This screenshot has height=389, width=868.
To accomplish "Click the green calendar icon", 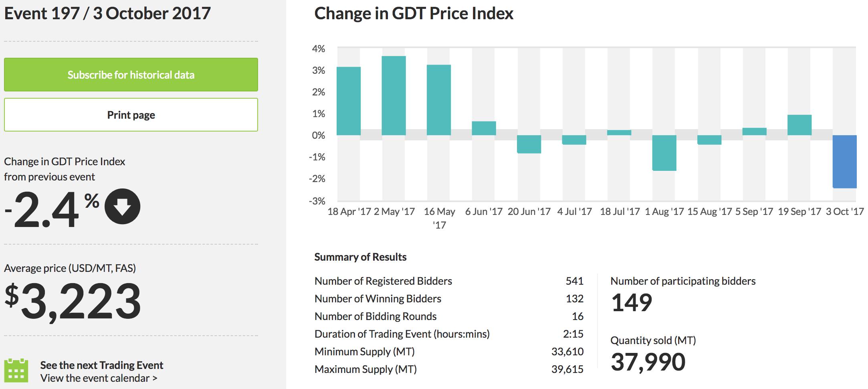I will (x=16, y=370).
